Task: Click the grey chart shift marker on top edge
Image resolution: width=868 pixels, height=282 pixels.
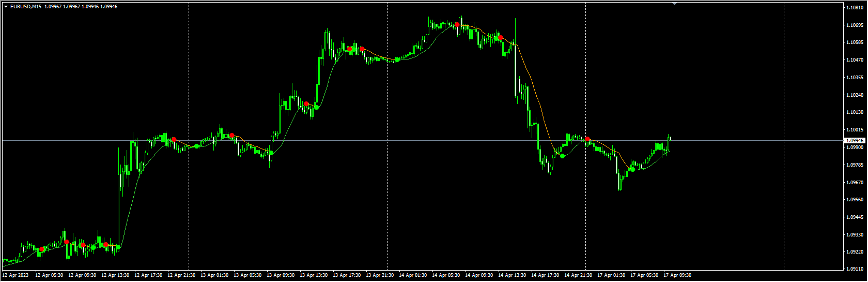Action: (674, 4)
